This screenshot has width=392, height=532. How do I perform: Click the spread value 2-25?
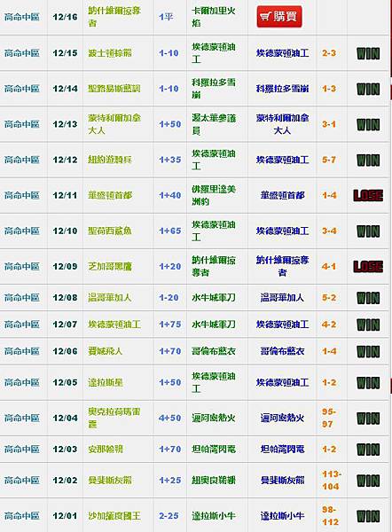point(169,516)
